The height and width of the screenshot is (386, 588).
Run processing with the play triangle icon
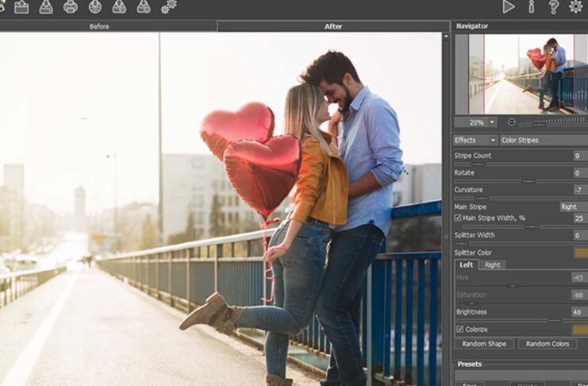508,7
